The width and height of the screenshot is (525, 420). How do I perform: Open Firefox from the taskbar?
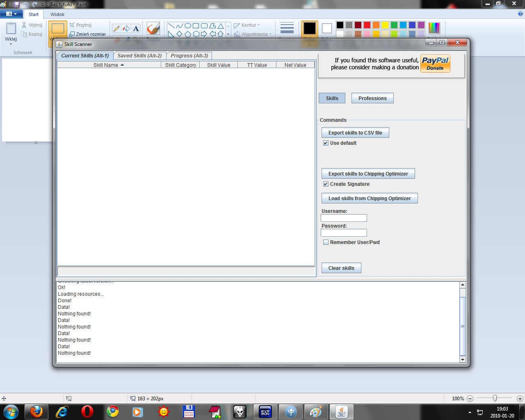coord(37,411)
